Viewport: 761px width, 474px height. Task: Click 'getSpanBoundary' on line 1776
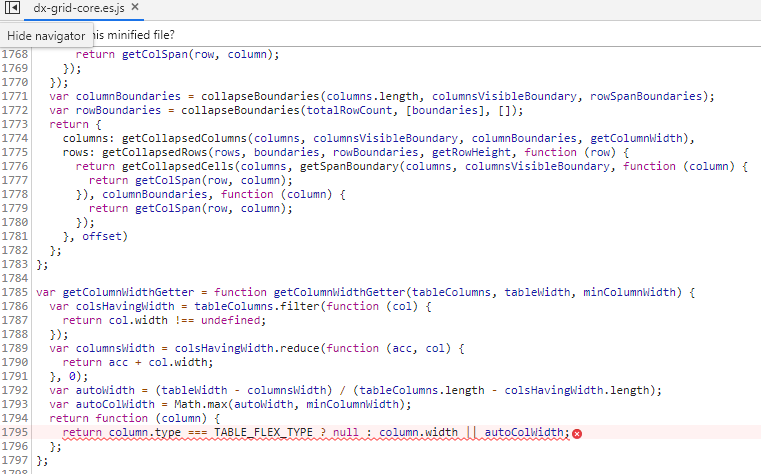point(349,166)
